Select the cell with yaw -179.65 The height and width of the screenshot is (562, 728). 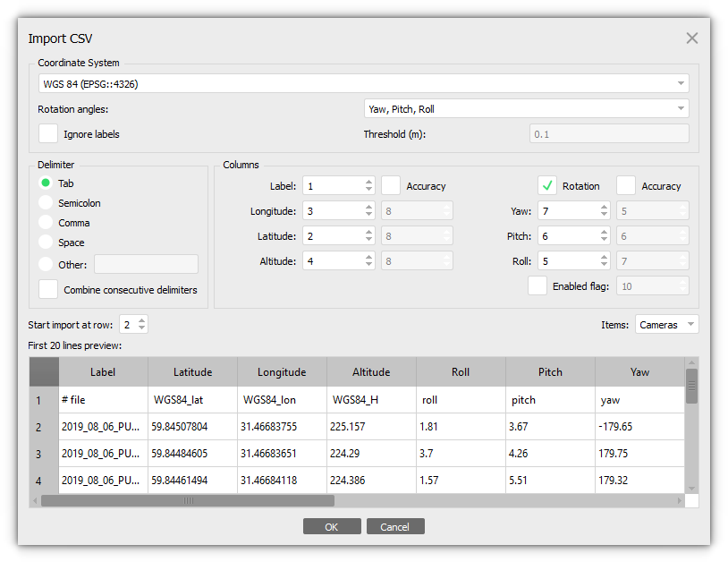[x=639, y=426]
